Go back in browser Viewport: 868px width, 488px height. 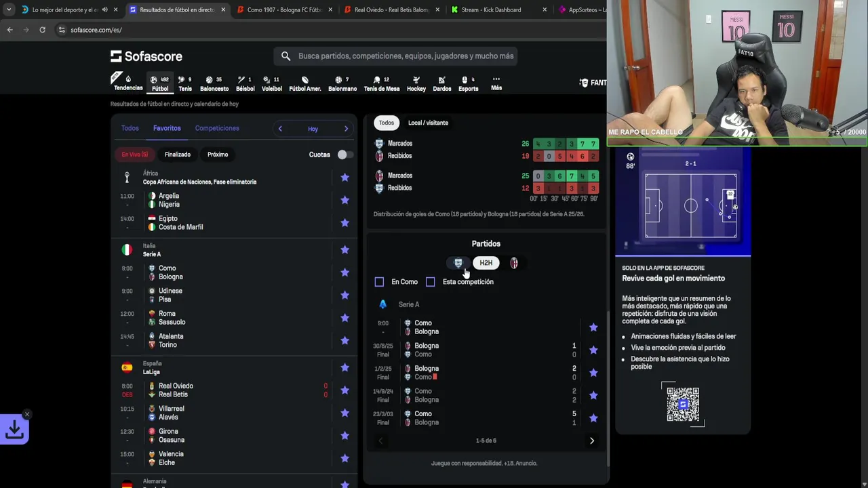point(9,30)
